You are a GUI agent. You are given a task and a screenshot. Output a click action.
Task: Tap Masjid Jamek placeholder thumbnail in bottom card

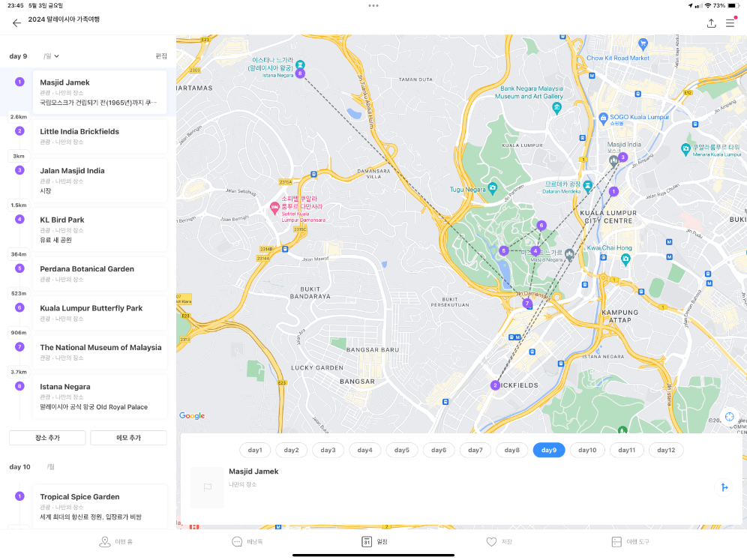(x=207, y=487)
